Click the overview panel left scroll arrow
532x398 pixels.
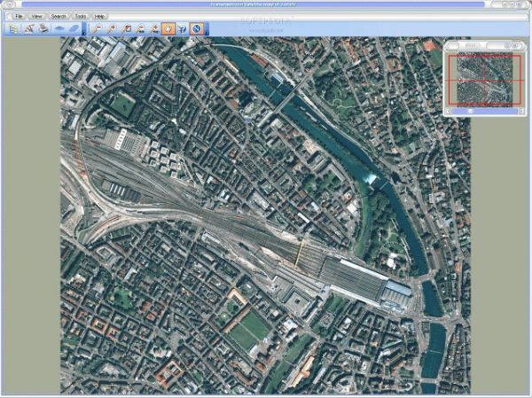(449, 112)
